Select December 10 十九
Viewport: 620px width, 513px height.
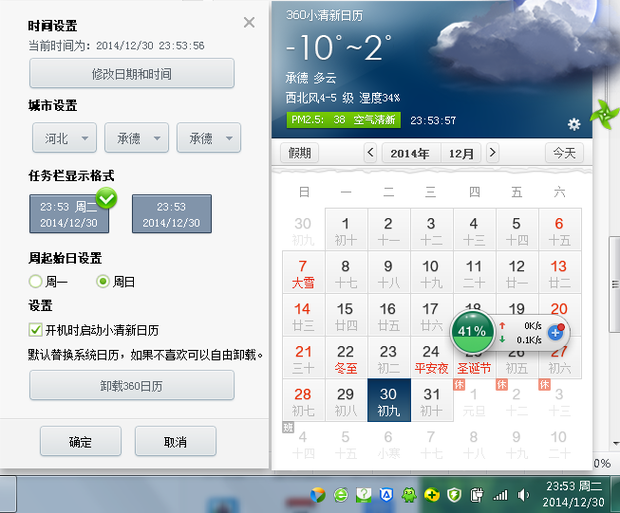coord(432,273)
